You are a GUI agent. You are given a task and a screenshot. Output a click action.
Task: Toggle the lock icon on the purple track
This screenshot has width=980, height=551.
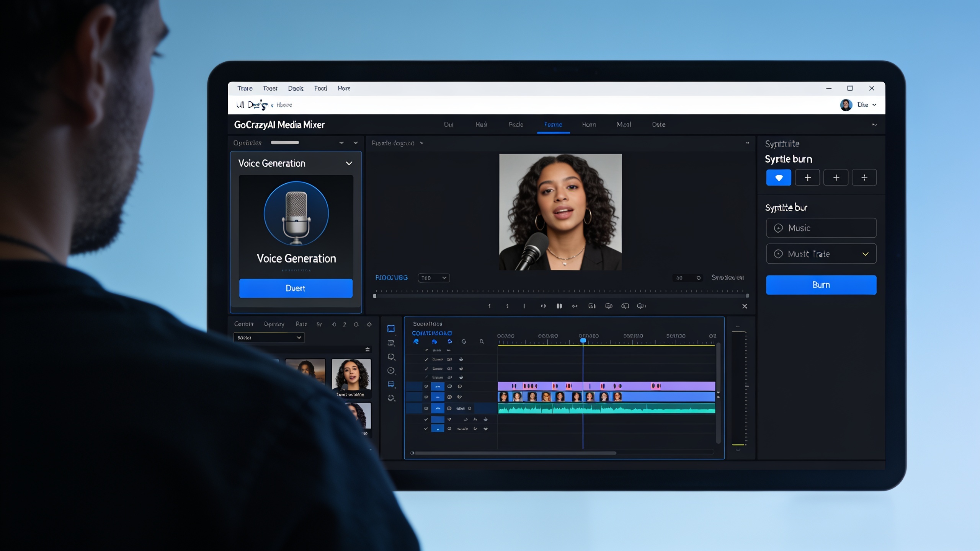pos(449,386)
